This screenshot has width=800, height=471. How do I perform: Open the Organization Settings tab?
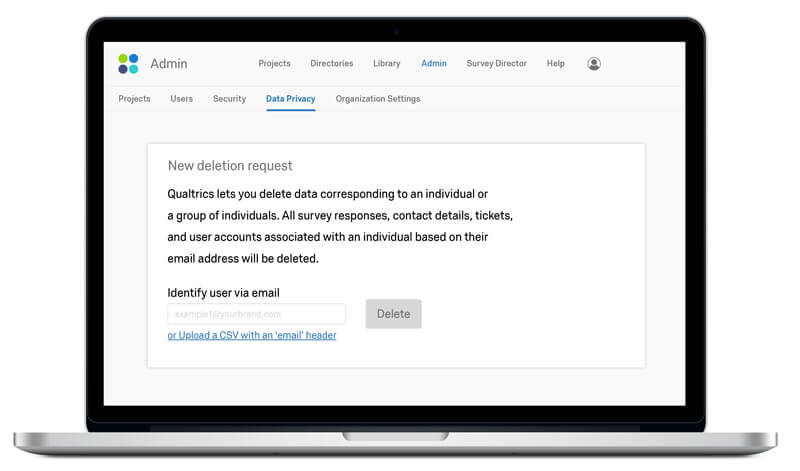378,99
